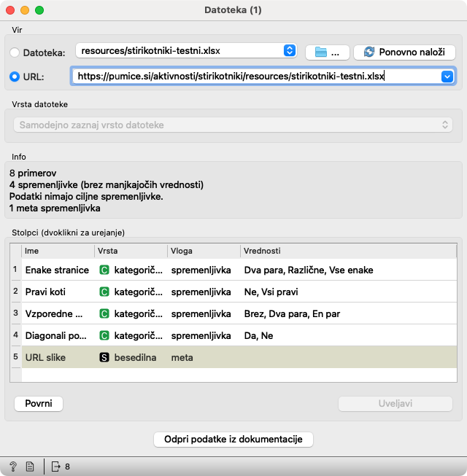
Task: Click the string type icon for URL slike
Action: (x=104, y=358)
